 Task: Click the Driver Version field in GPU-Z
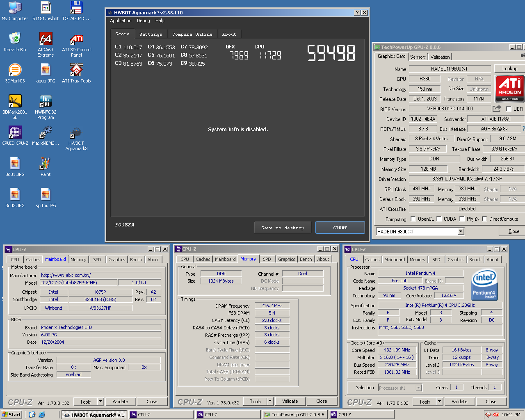[467, 179]
